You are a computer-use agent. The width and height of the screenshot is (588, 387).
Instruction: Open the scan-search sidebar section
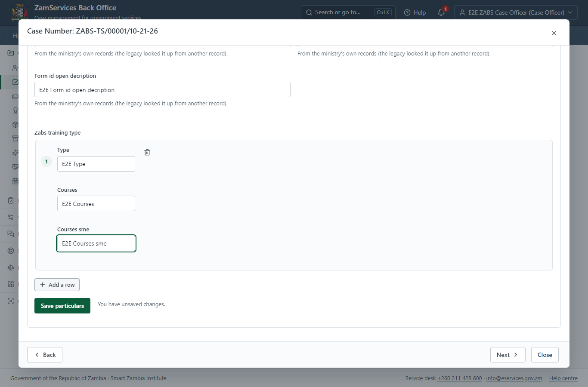point(11,301)
